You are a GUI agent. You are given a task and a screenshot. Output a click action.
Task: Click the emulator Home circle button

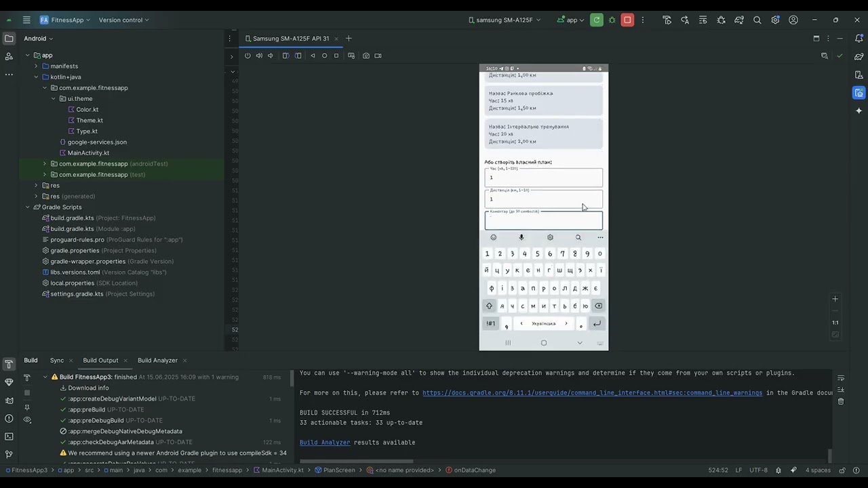click(x=324, y=56)
